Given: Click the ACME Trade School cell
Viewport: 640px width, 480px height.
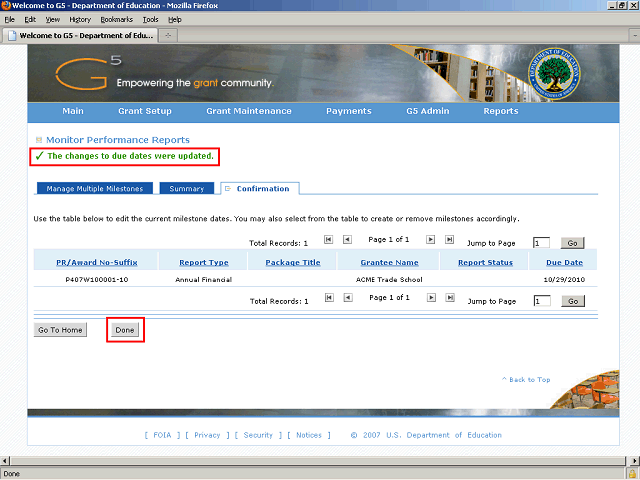Looking at the screenshot, I should coord(389,280).
